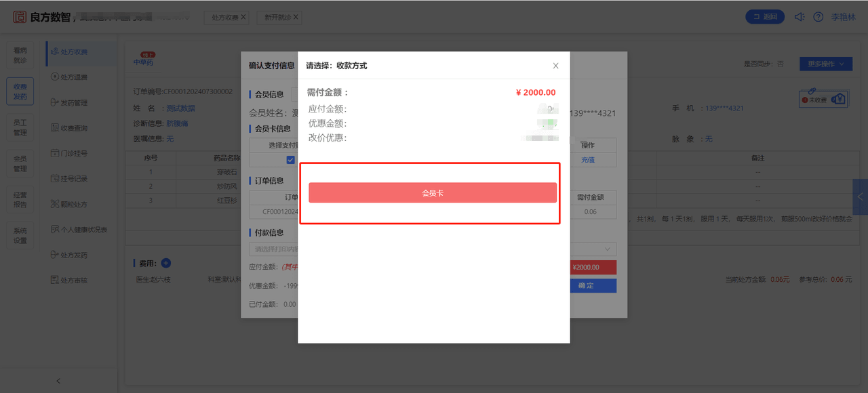Image resolution: width=868 pixels, height=393 pixels.
Task: Choose 会员卡 as the payment method
Action: 433,192
